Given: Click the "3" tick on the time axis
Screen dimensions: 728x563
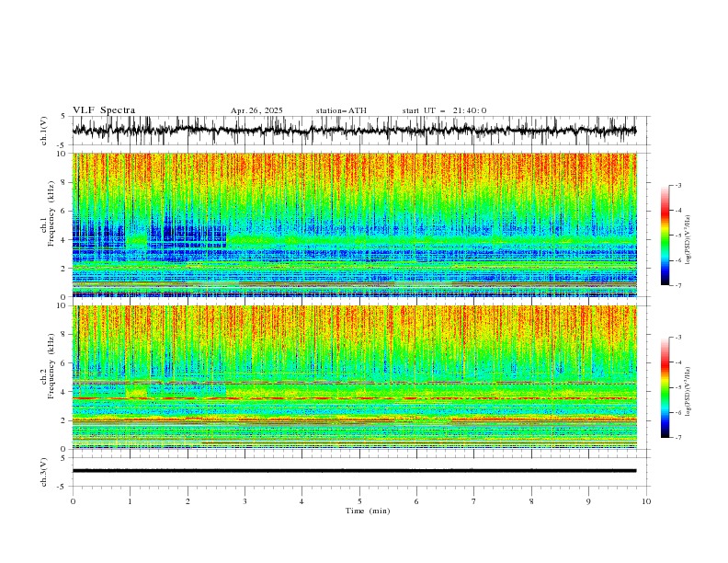Looking at the screenshot, I should (245, 501).
